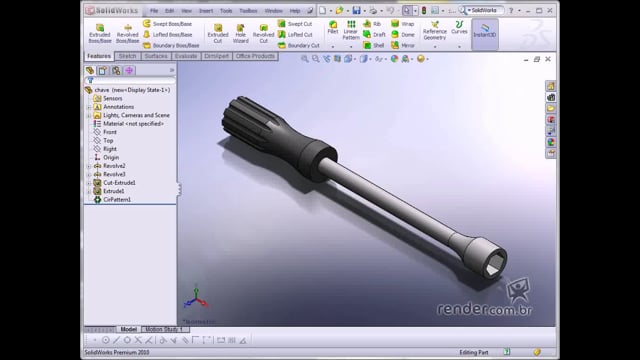Select the Wrap tool

[402, 24]
